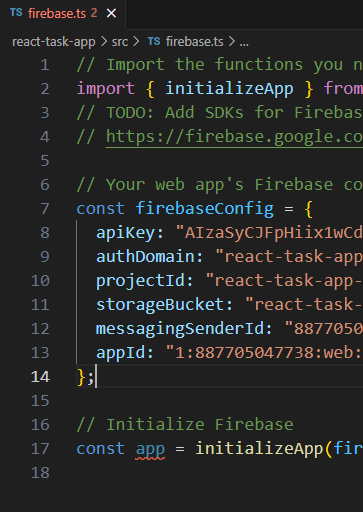Click the problem count badge on firebase.ts tab
Viewport: 363px width, 512px height.
pyautogui.click(x=94, y=13)
